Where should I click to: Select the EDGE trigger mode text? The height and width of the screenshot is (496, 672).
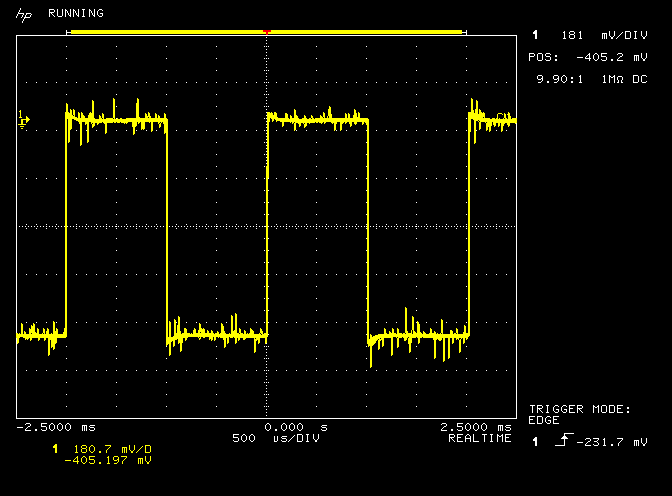544,420
